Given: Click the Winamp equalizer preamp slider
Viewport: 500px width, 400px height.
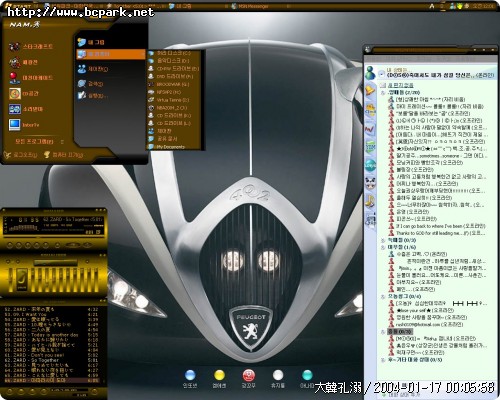Looking at the screenshot, I should [11, 280].
